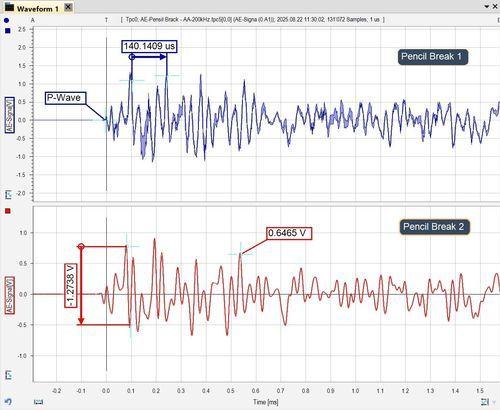
Task: Click the bottom plot autoscale icon
Action: (8, 375)
